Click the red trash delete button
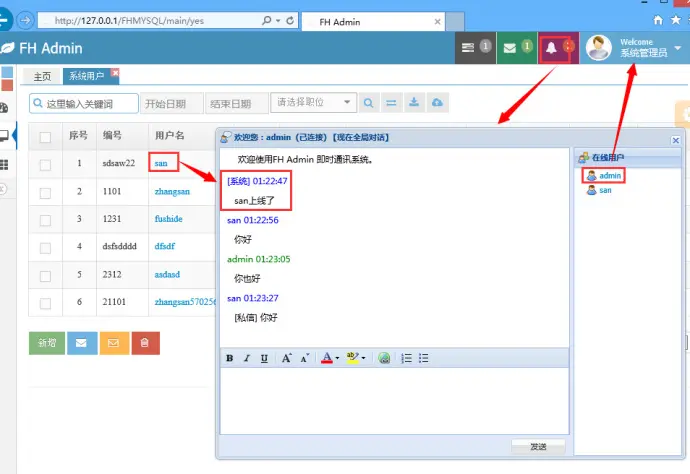Image resolution: width=690 pixels, height=474 pixels. coord(146,343)
